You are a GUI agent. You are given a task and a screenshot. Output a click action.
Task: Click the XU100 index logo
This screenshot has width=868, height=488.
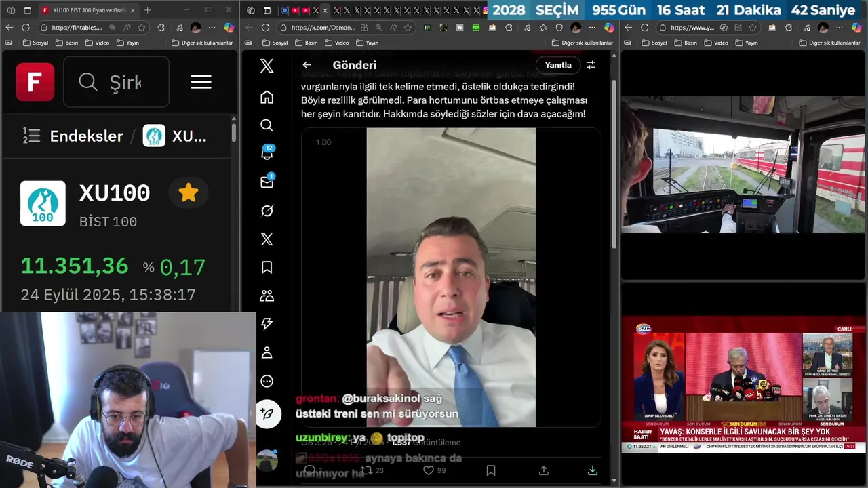pos(43,203)
